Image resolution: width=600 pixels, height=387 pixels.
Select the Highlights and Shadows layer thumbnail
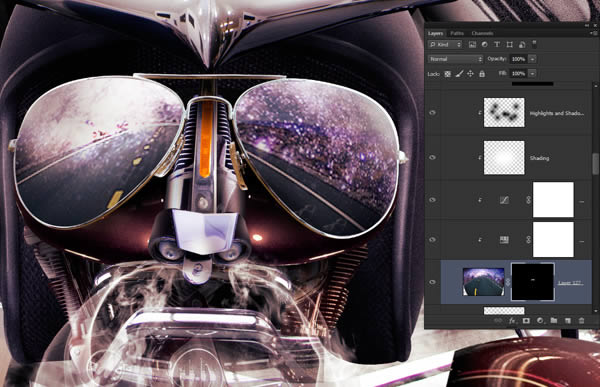504,112
